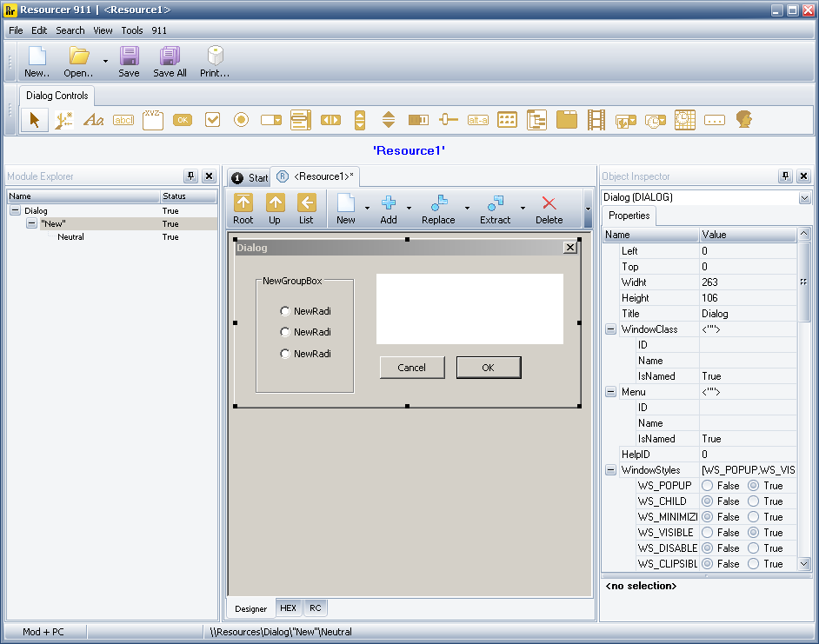Select the radio button control tool

[241, 120]
